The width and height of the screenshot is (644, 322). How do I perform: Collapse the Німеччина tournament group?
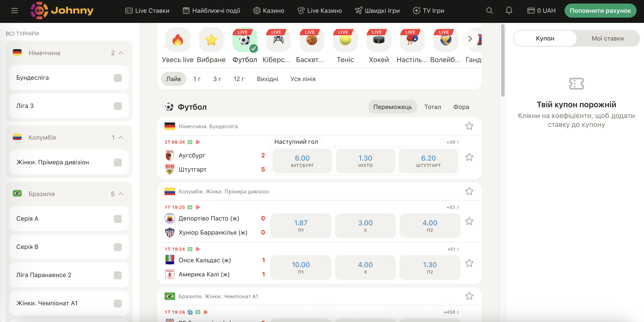click(121, 53)
